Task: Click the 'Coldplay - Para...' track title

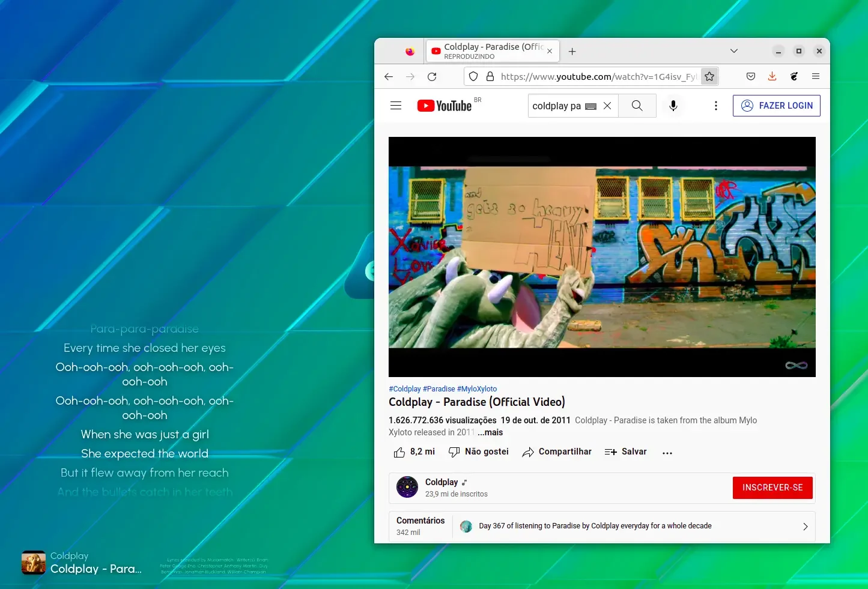Action: [x=96, y=569]
